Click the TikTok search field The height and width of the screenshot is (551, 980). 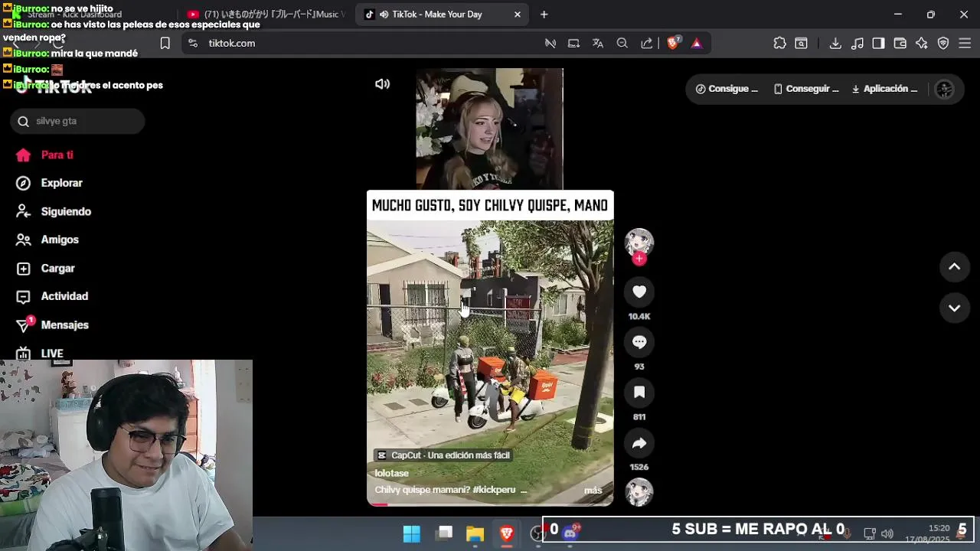tap(77, 121)
